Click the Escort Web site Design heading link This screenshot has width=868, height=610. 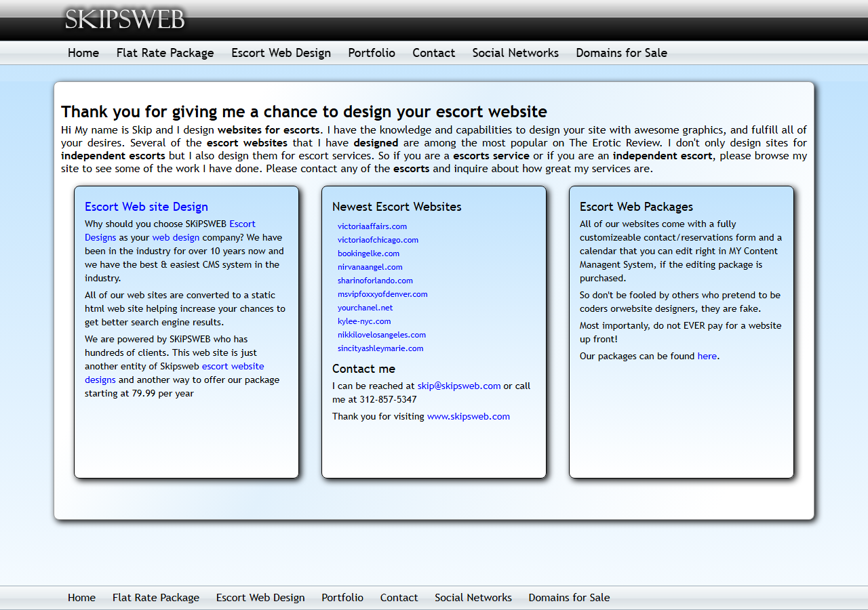(146, 207)
